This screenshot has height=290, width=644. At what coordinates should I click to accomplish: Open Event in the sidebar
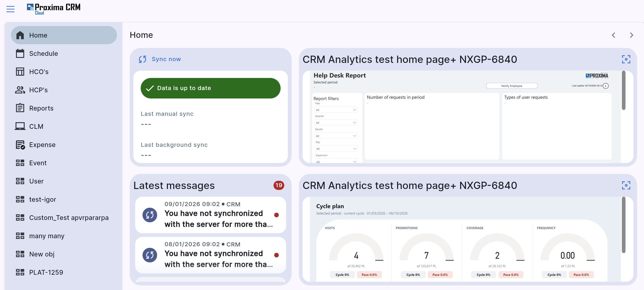pos(64,163)
